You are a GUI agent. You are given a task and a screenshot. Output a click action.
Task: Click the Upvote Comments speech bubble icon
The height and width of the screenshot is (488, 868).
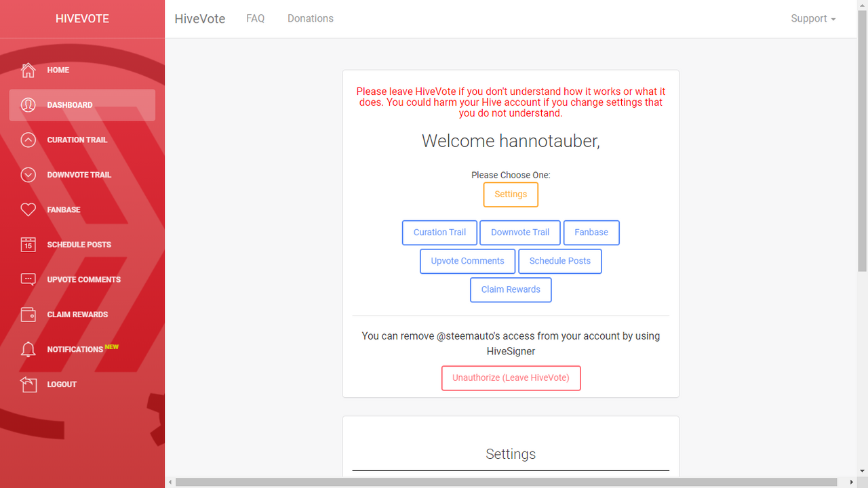point(28,280)
